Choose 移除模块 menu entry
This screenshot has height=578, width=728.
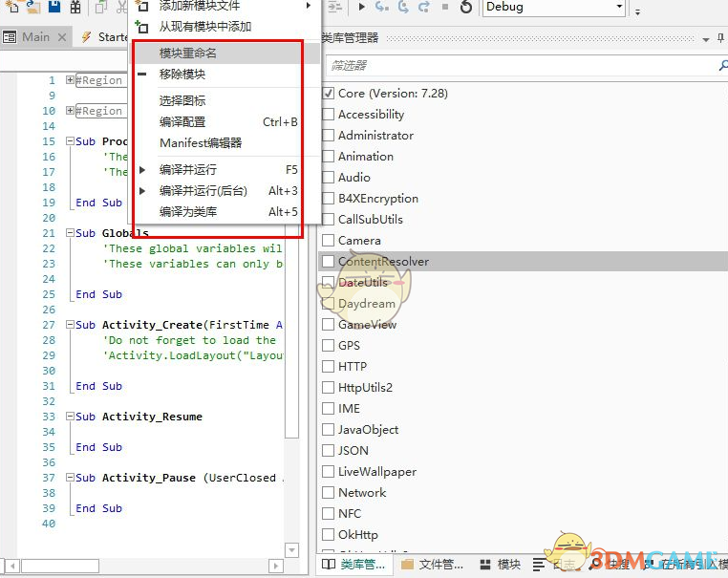(225, 75)
